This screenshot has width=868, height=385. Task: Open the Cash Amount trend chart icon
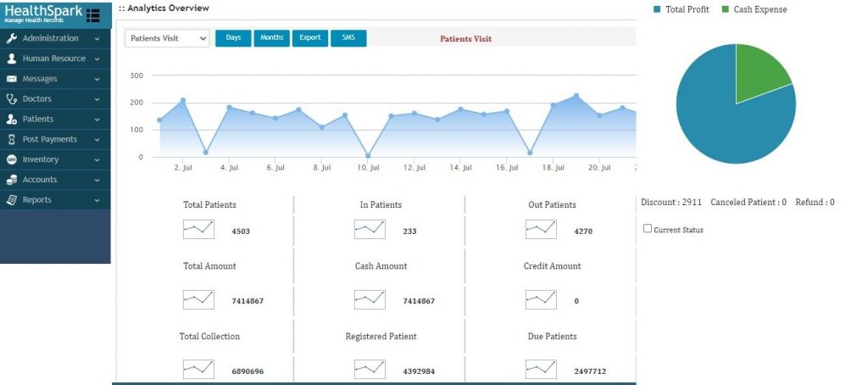pyautogui.click(x=370, y=299)
